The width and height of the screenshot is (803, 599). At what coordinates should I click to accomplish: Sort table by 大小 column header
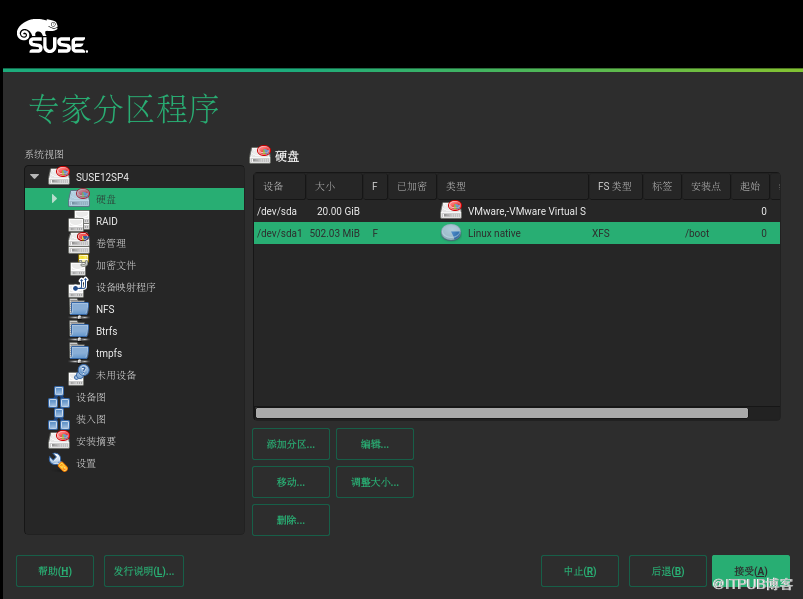click(334, 186)
